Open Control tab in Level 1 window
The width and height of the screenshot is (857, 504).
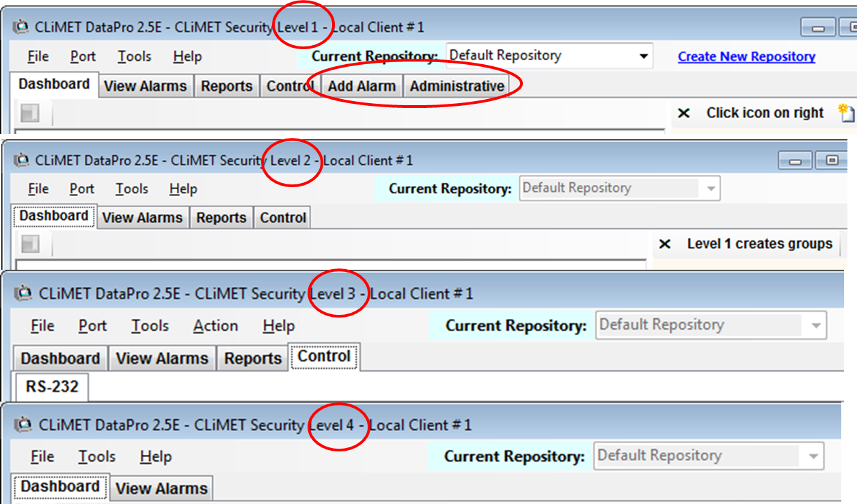click(x=290, y=87)
